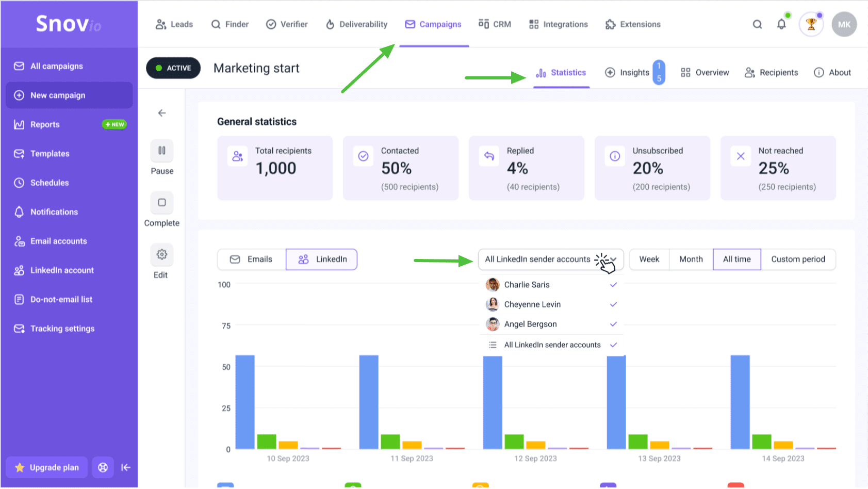
Task: Open the help lifebuoy icon
Action: (103, 467)
